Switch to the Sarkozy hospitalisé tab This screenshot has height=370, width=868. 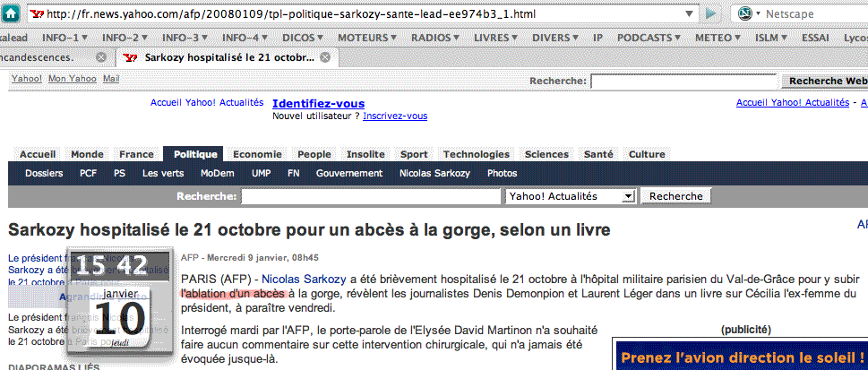(226, 57)
